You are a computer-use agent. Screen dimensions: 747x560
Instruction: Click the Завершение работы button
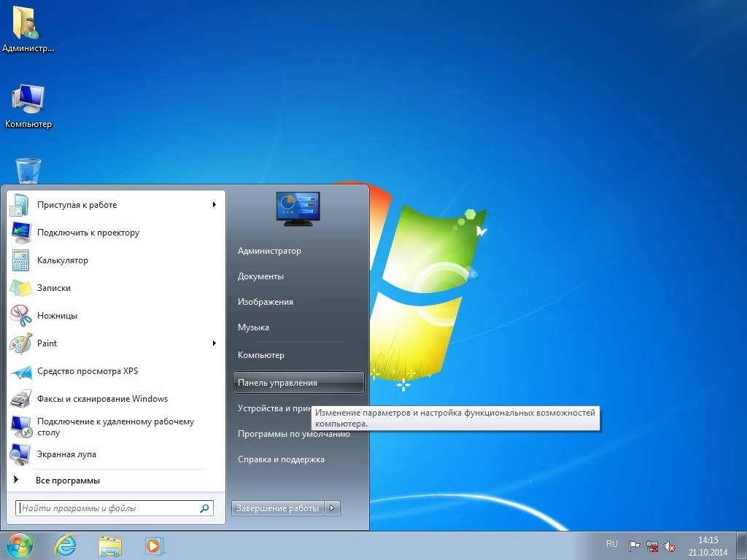tap(278, 508)
